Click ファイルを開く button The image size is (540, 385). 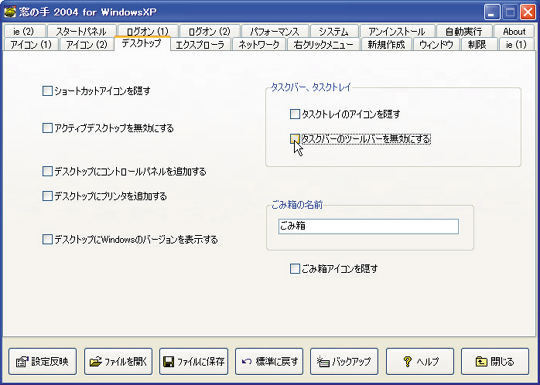118,362
